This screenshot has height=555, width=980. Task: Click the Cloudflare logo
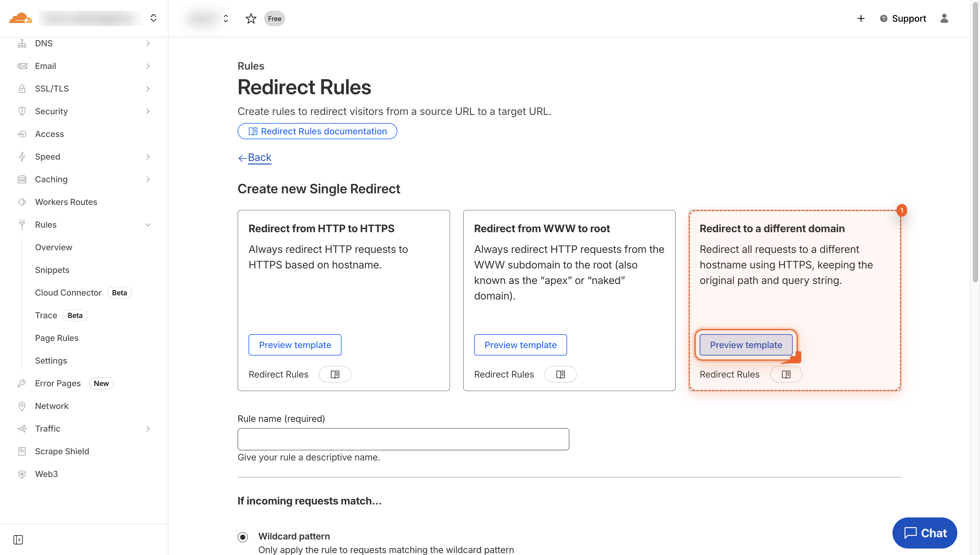point(20,18)
